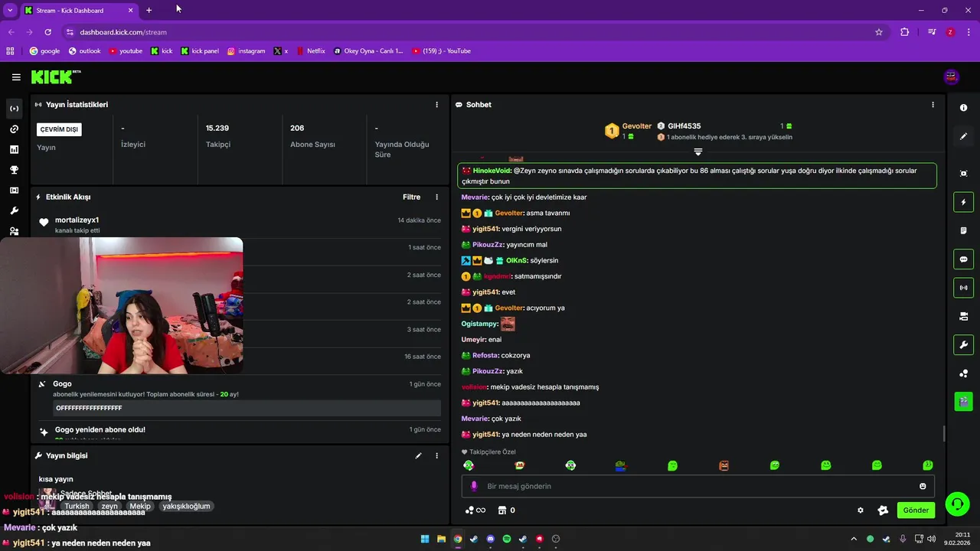The image size is (980, 551).
Task: Open the youtube bookmark
Action: pyautogui.click(x=126, y=51)
